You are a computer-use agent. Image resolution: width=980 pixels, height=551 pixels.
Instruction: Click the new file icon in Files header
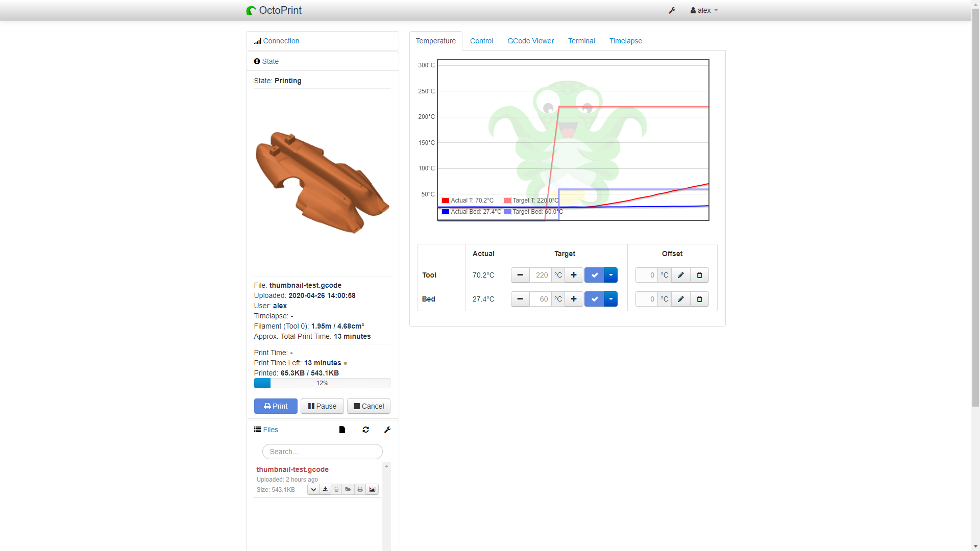pyautogui.click(x=342, y=430)
